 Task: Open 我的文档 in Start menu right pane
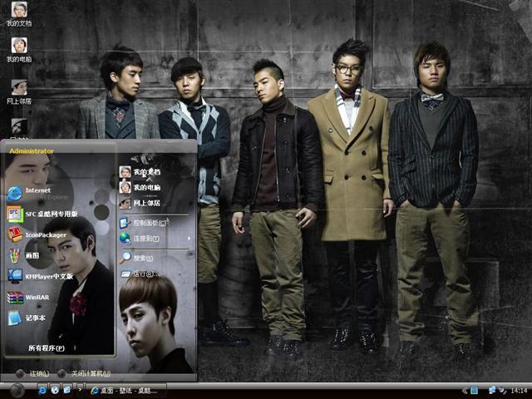click(140, 172)
